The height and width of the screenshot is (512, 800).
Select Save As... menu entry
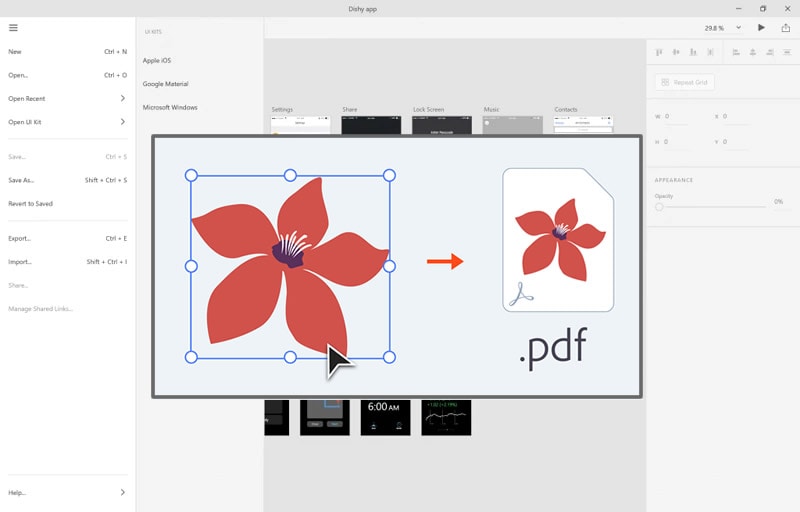click(x=67, y=180)
